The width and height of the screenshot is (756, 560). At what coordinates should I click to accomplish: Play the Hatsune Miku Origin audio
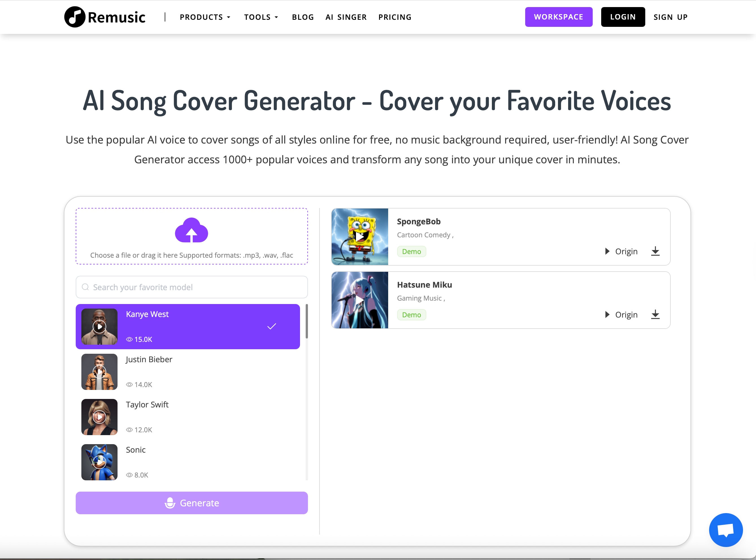(621, 314)
